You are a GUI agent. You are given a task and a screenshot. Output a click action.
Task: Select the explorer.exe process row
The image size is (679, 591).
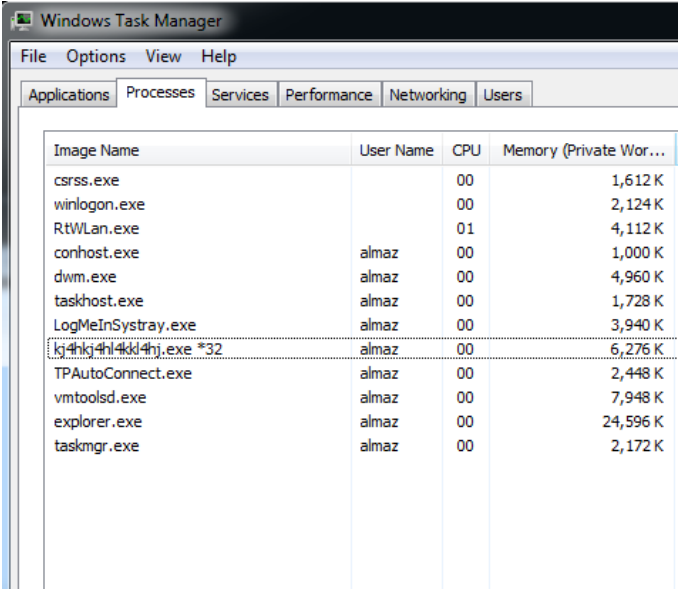click(x=98, y=421)
